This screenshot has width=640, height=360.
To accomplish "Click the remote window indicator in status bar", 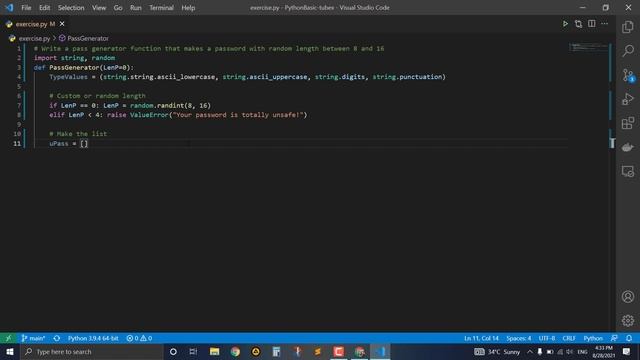I will tap(8, 338).
